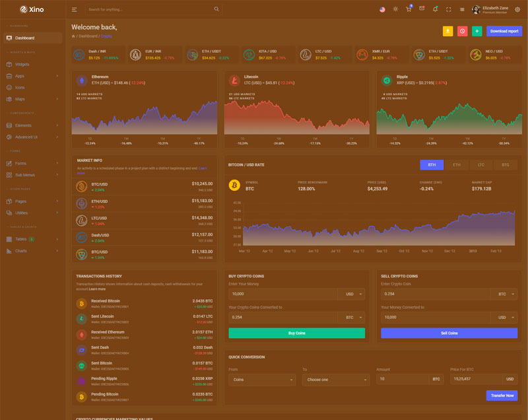Open the shopping cart icon
Screen dimensions: 528x420
click(x=409, y=9)
